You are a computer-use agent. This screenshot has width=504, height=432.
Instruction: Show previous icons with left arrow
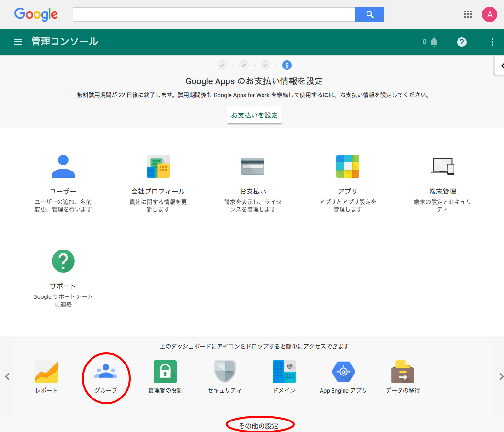coord(7,377)
